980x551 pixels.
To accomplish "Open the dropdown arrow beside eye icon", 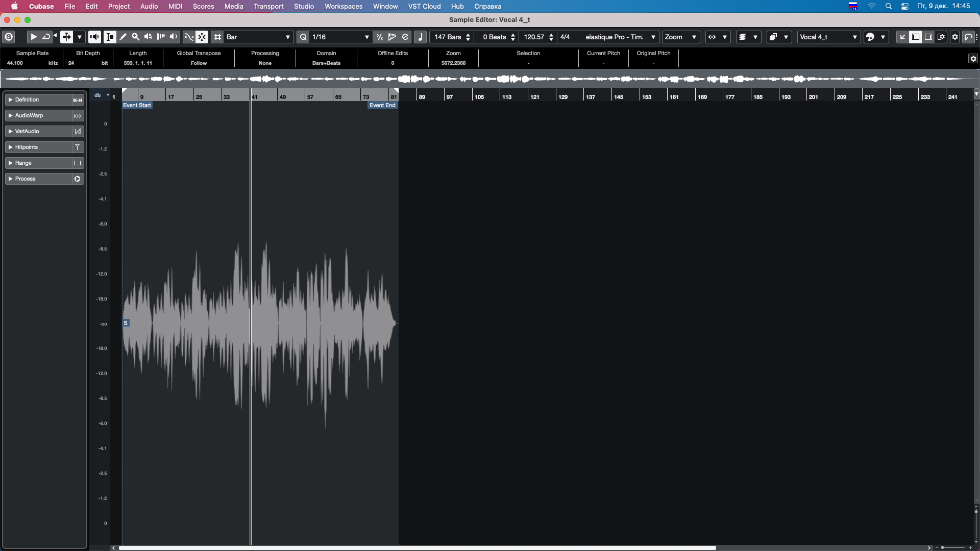I will pyautogui.click(x=725, y=37).
